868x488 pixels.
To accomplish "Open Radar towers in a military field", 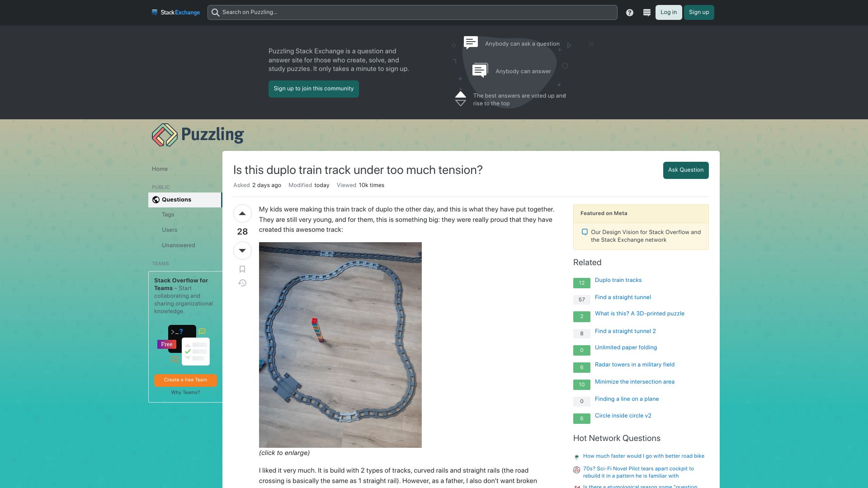I will coord(634,365).
